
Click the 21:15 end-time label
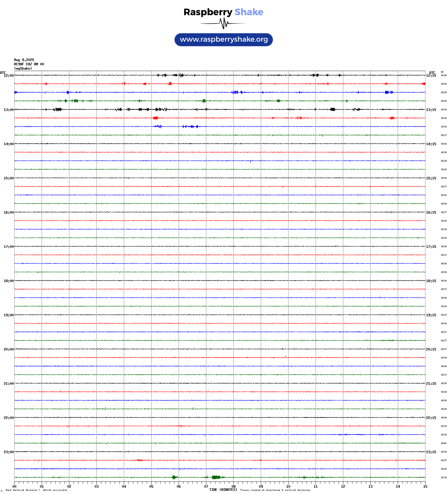[431, 384]
